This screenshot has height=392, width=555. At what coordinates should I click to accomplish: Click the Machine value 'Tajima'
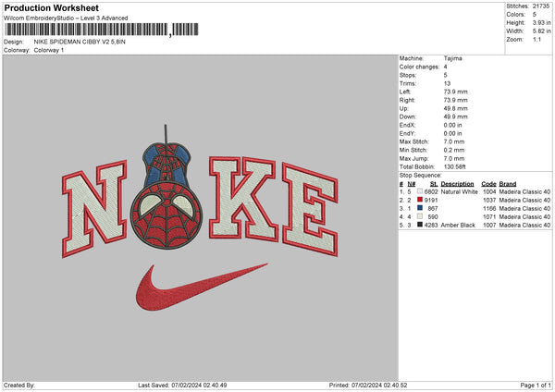coord(452,58)
